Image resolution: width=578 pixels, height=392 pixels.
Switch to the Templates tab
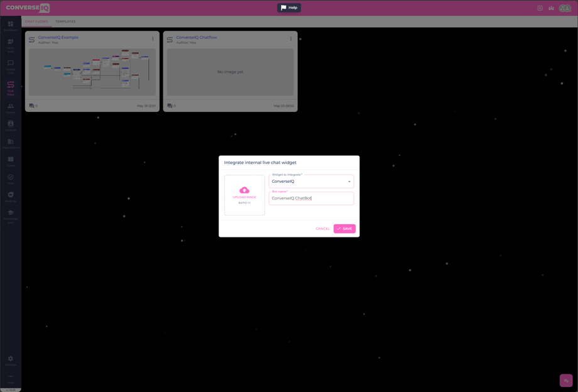[x=65, y=21]
